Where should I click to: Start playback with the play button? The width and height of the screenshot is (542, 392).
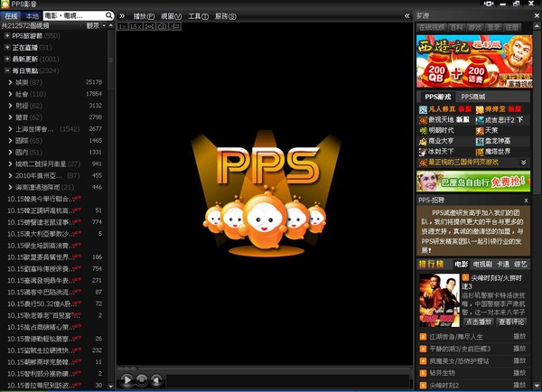126,380
